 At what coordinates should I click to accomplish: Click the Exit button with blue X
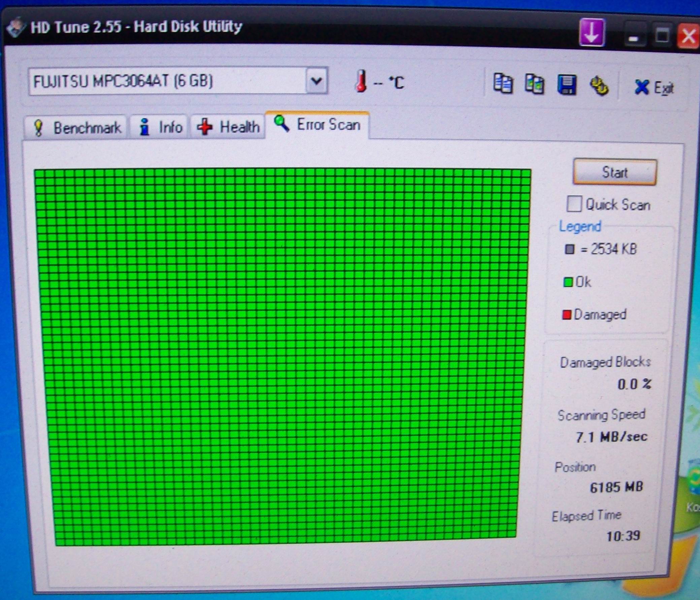(654, 88)
